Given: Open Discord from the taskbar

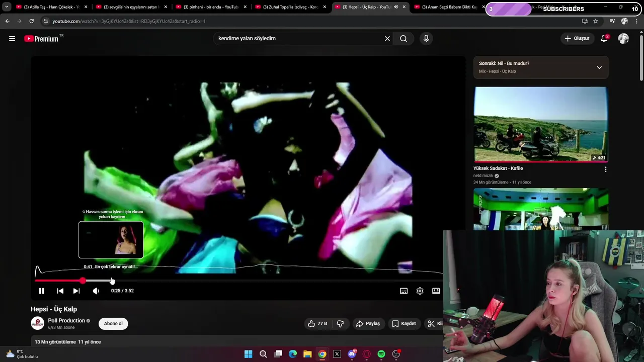Looking at the screenshot, I should 352,354.
